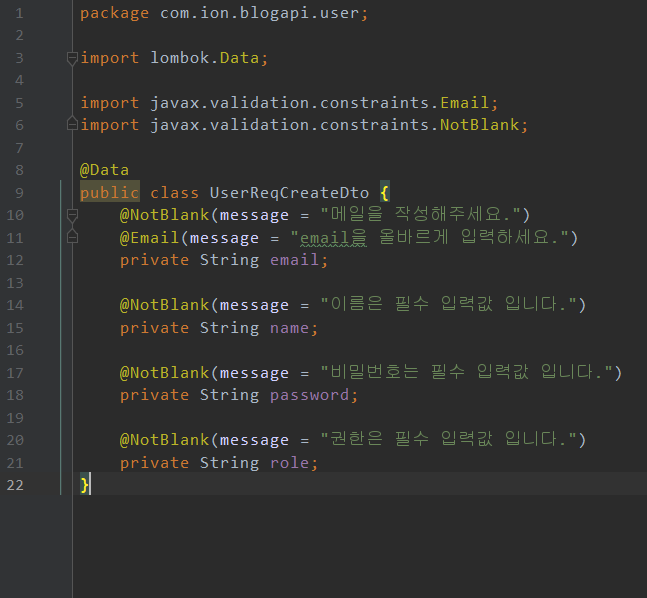Click the 'class' keyword on line 9
This screenshot has height=598, width=647.
tap(174, 193)
